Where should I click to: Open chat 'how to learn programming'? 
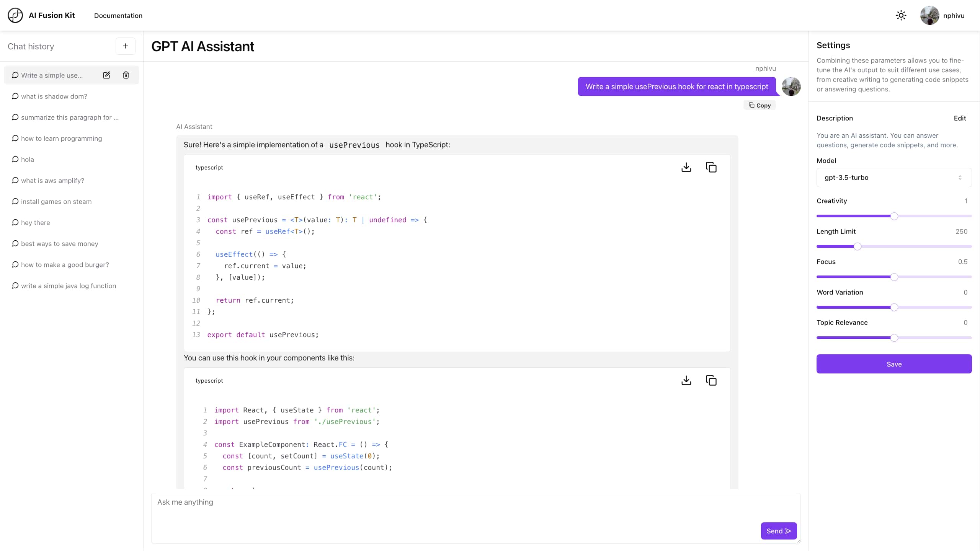coord(71,138)
